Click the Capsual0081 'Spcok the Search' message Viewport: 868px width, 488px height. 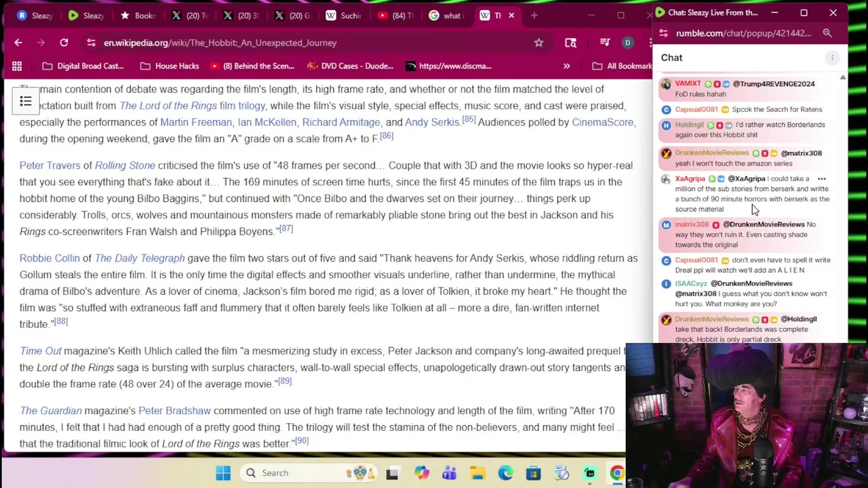tap(776, 109)
